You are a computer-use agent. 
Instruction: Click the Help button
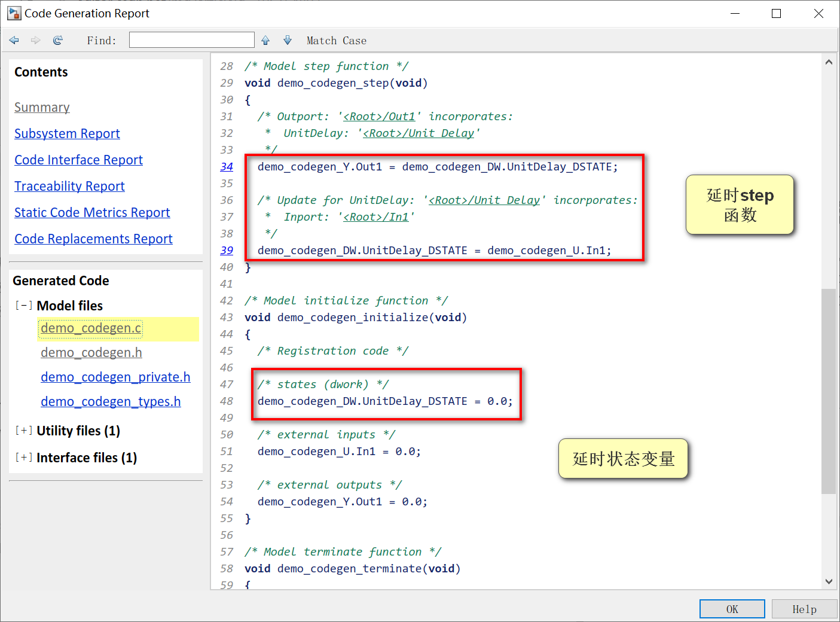(804, 609)
